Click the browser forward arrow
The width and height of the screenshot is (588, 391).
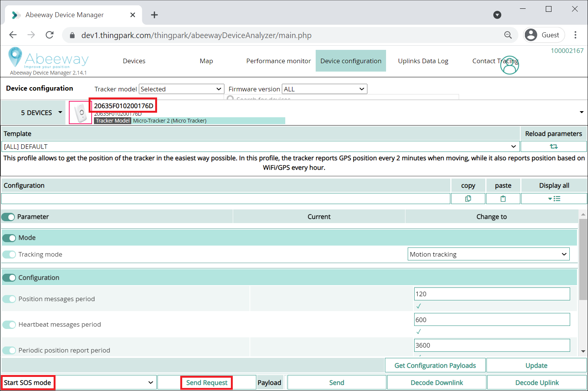[31, 35]
